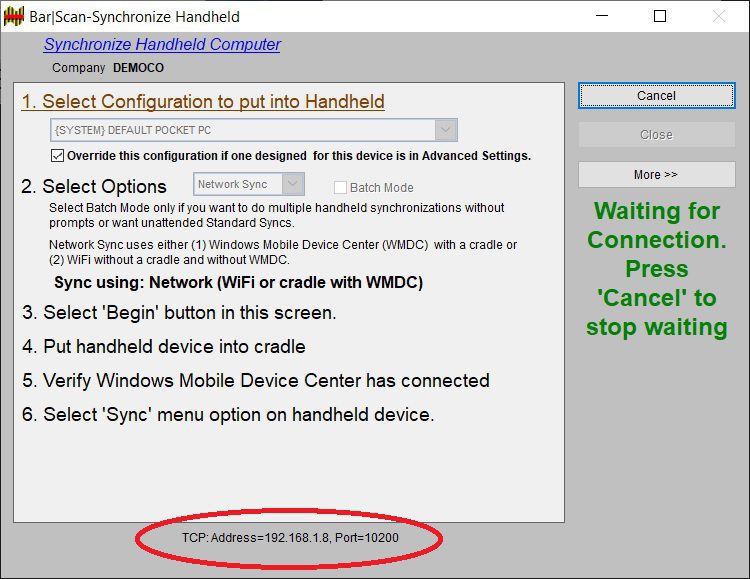Click the Waiting for Connection message

pos(657,269)
